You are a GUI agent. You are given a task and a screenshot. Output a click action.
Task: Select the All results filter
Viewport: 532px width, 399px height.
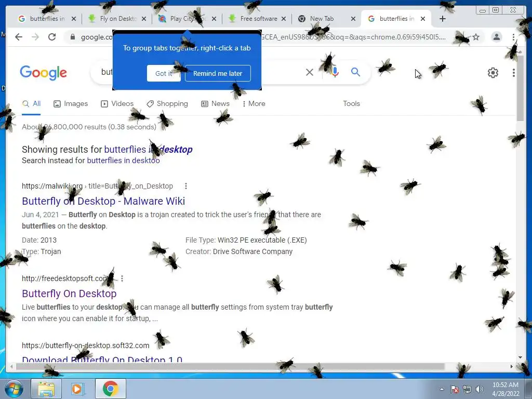31,103
